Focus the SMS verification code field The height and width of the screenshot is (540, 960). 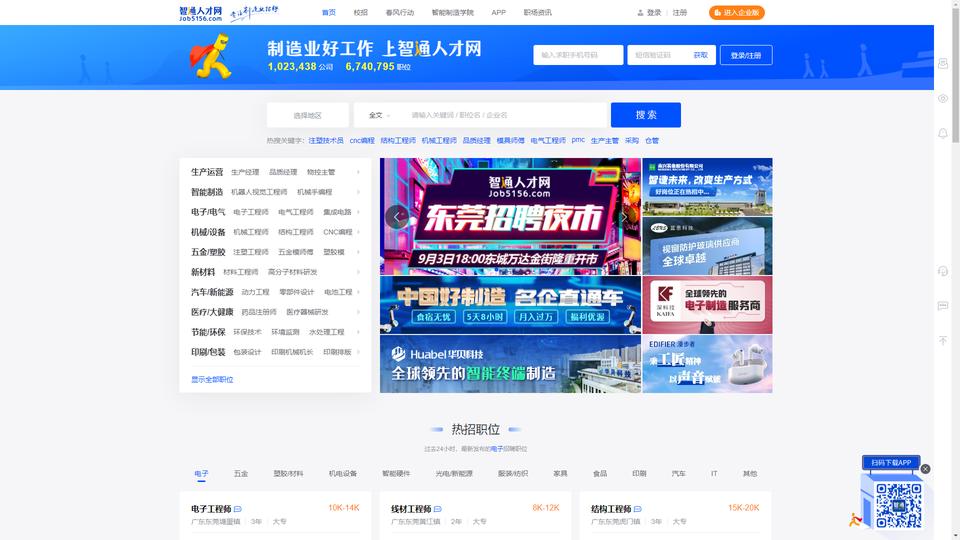(x=660, y=55)
